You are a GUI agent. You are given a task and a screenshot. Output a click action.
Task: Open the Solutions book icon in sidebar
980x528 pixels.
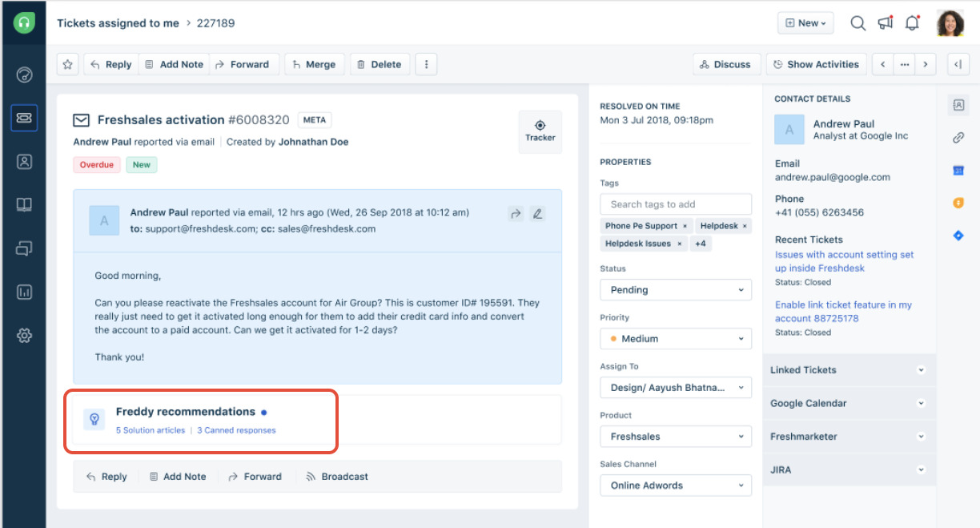coord(24,204)
